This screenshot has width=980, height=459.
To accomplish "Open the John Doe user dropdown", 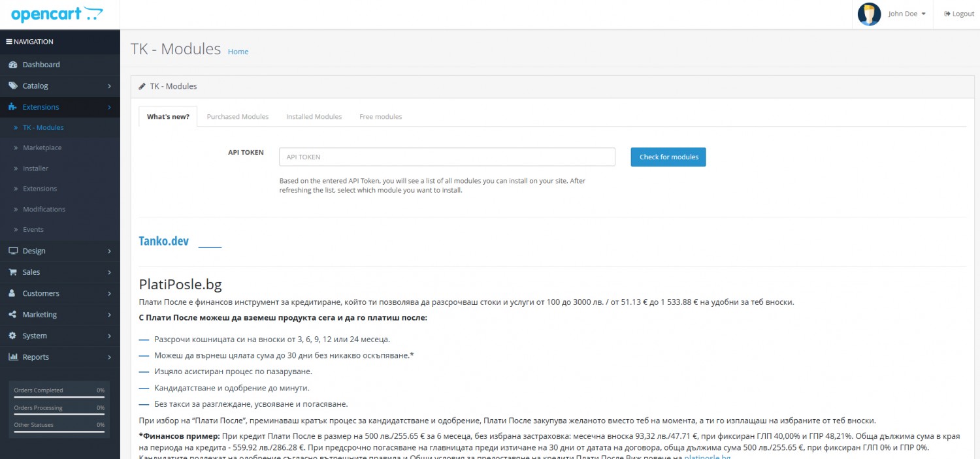I will click(x=907, y=14).
